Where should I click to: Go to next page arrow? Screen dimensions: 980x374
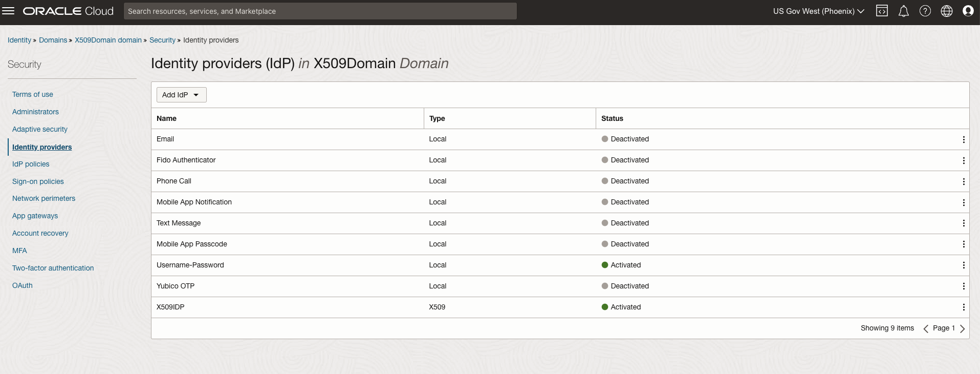coord(962,328)
